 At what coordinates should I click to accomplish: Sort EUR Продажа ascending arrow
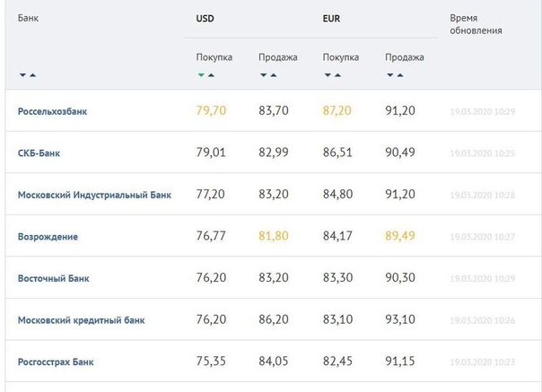[x=400, y=74]
